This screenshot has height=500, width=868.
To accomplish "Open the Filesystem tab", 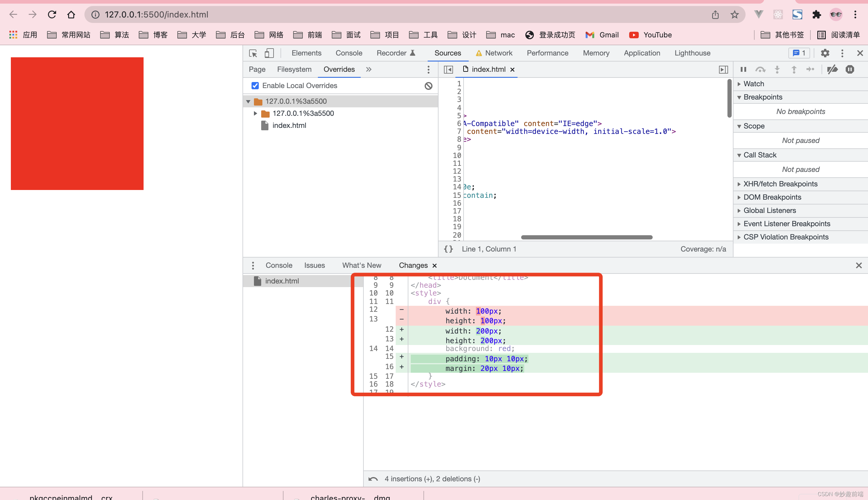I will click(x=294, y=69).
